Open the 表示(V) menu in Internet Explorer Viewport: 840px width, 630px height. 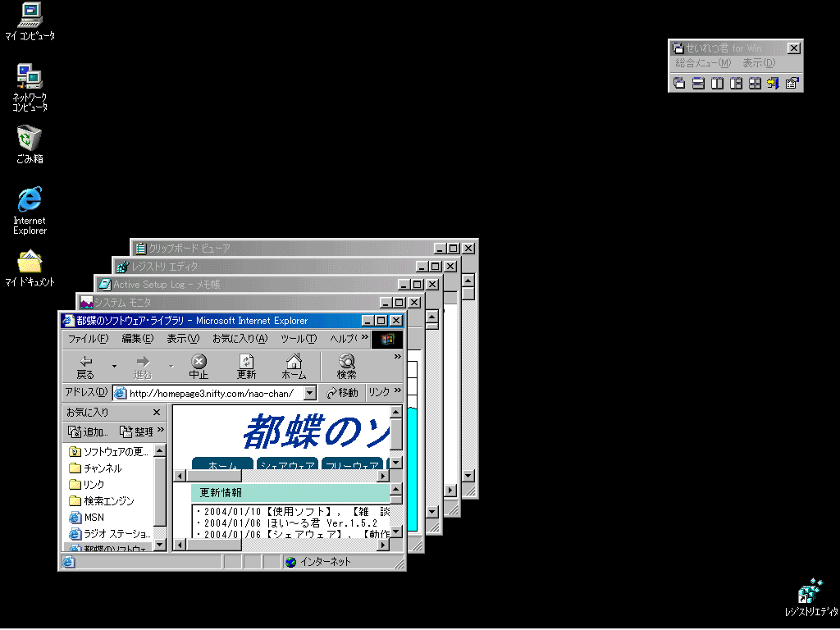click(x=183, y=339)
